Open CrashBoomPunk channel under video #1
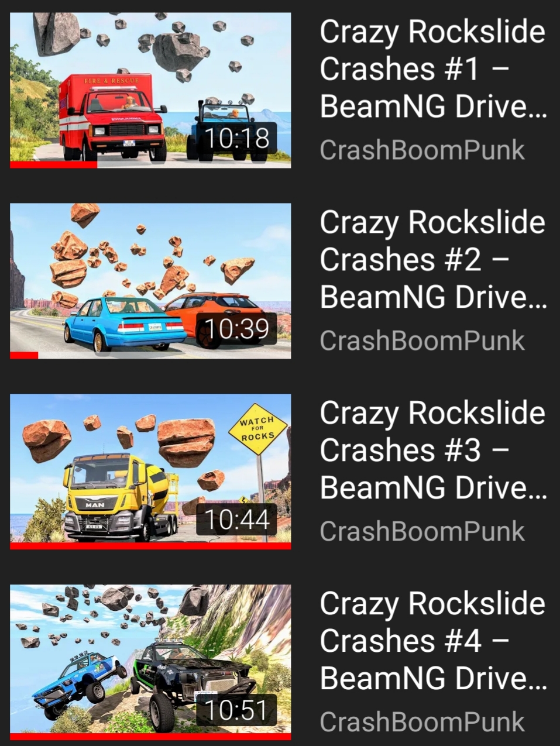The image size is (560, 746). pyautogui.click(x=422, y=150)
